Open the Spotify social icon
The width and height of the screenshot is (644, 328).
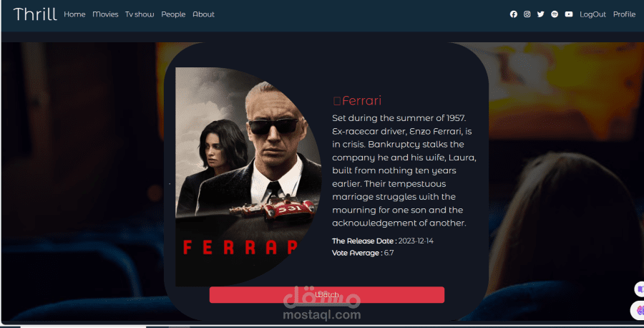point(555,14)
